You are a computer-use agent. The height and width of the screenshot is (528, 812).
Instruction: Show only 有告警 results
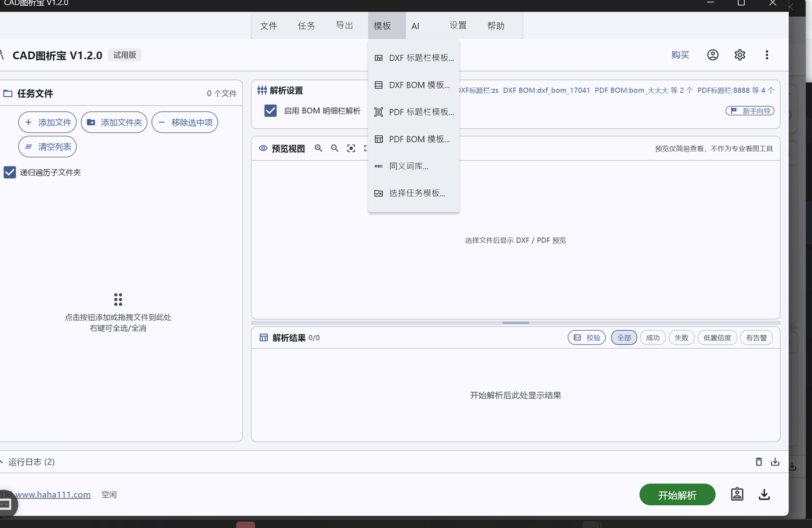click(757, 338)
